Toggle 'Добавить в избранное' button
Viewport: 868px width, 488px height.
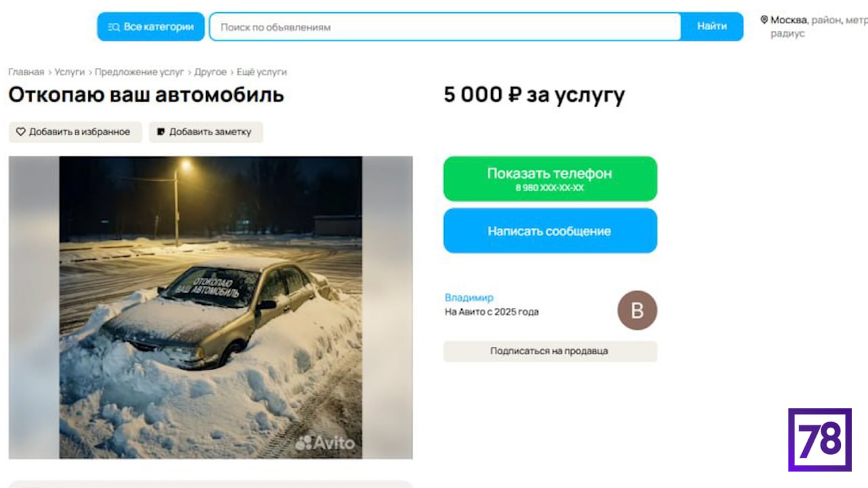75,132
